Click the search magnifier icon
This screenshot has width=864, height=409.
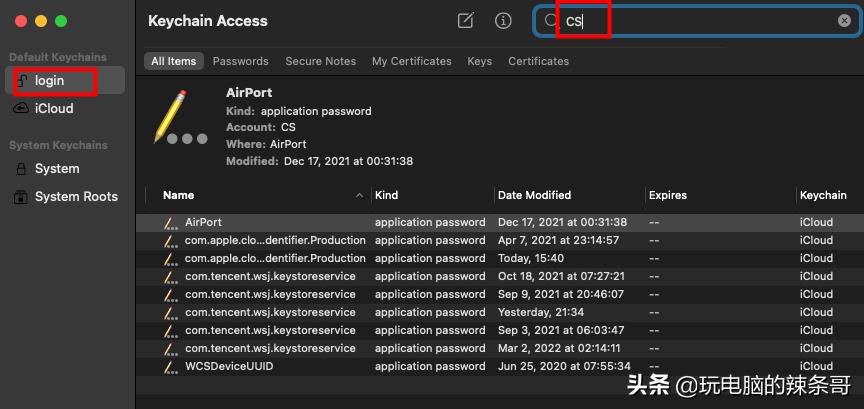pos(551,21)
